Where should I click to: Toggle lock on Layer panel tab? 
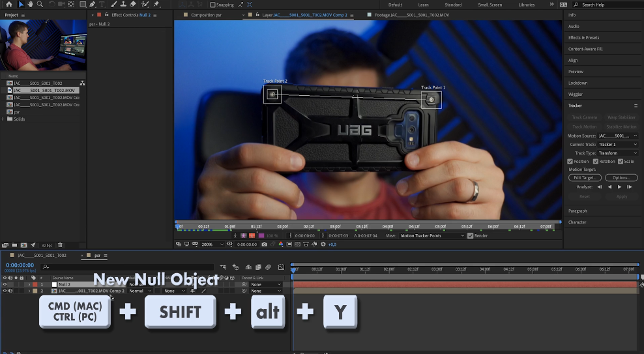[x=258, y=15]
